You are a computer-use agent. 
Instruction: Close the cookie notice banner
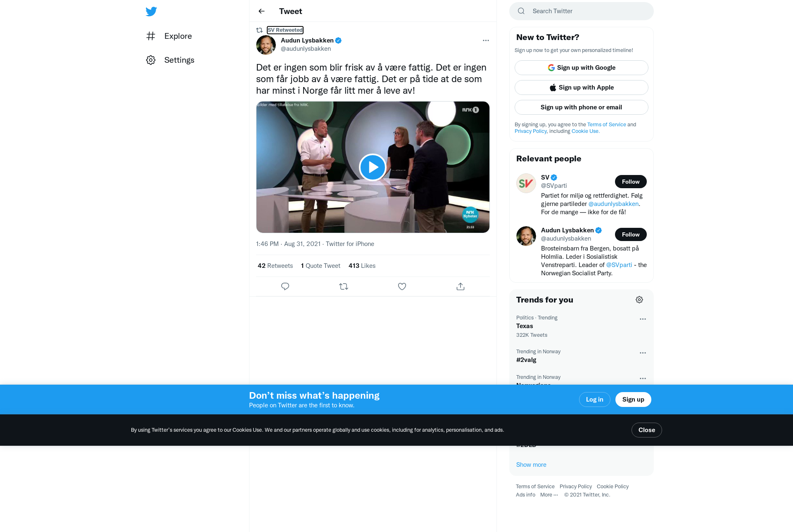(x=646, y=430)
